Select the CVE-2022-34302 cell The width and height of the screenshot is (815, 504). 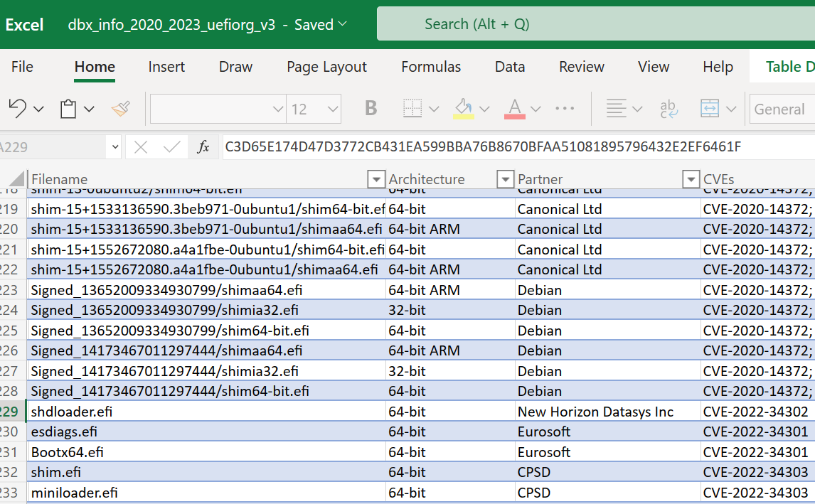[x=758, y=412]
